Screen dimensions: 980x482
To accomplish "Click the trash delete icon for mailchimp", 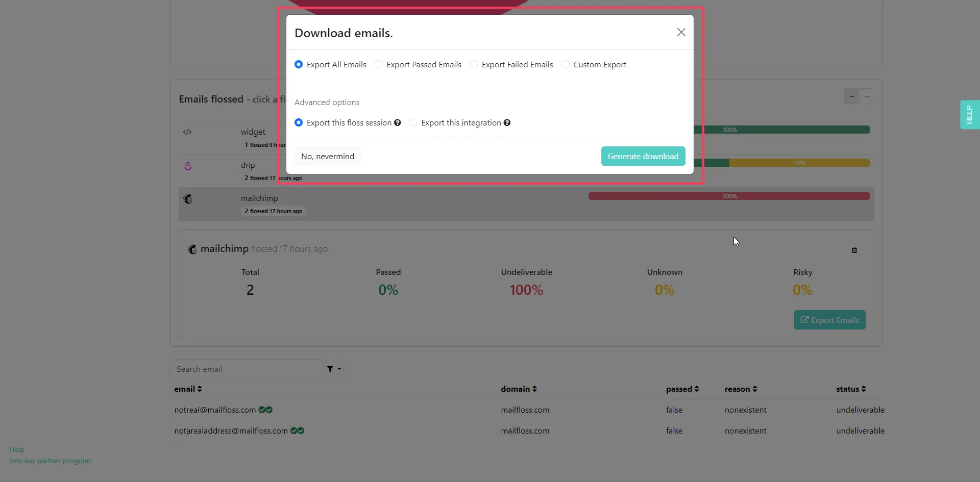I will [854, 250].
